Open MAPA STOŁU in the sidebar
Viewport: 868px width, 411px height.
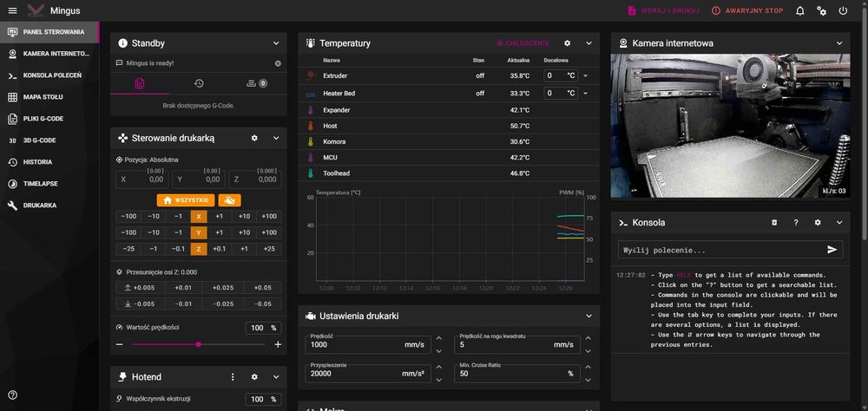click(x=49, y=97)
